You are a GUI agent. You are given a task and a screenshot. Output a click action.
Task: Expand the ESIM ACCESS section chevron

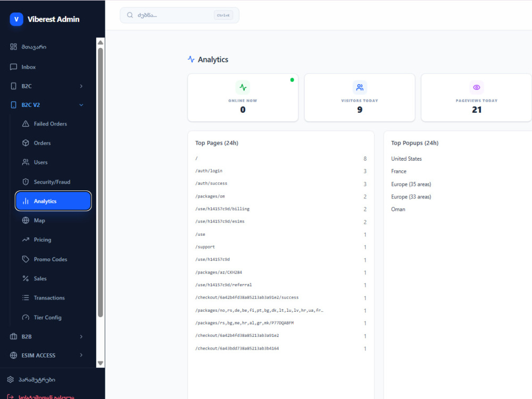pyautogui.click(x=81, y=355)
